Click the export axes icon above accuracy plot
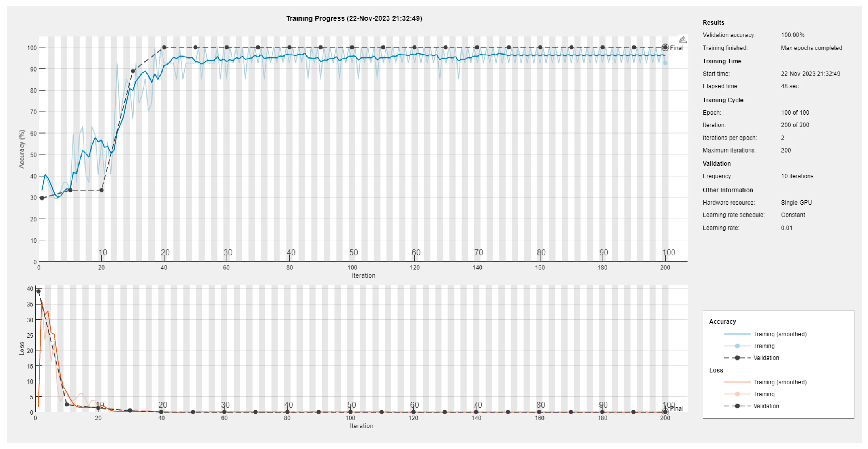Screen dimensions: 868x449 (682, 39)
